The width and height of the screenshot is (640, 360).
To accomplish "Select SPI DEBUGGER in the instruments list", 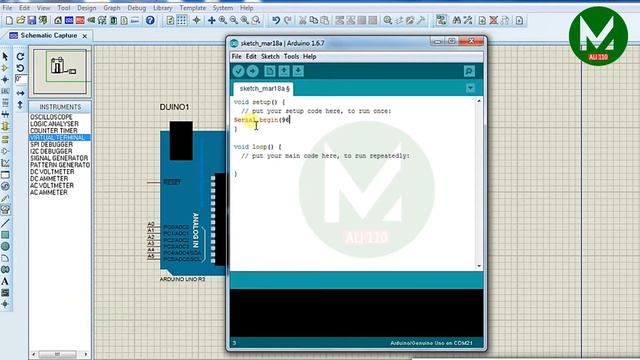I will point(51,144).
